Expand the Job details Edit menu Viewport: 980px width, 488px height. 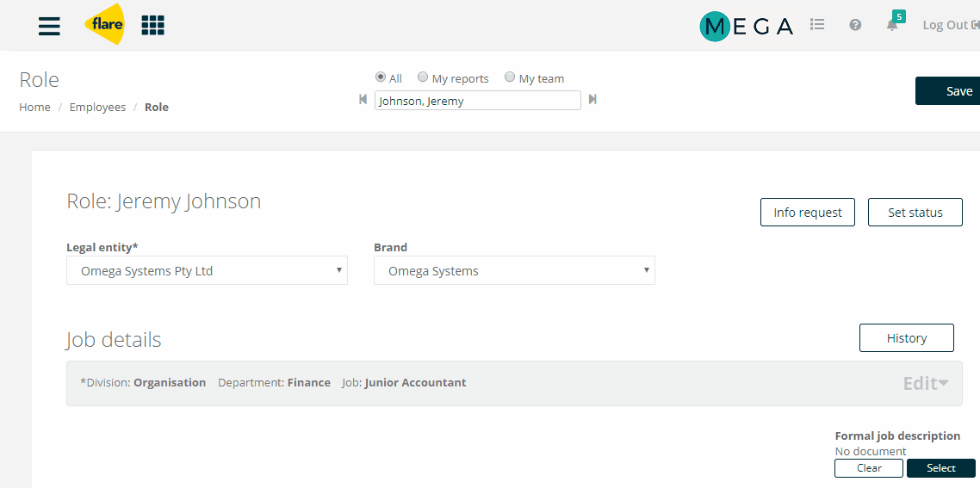coord(925,383)
